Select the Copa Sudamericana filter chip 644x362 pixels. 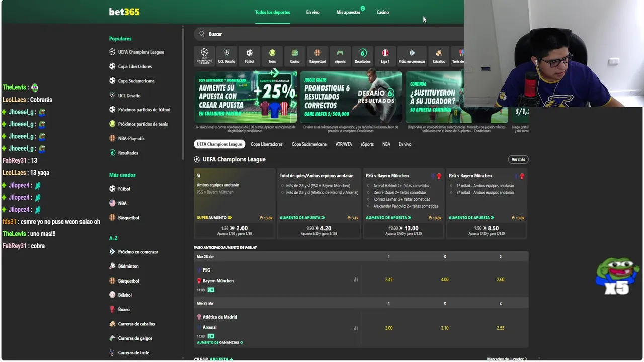click(x=309, y=144)
